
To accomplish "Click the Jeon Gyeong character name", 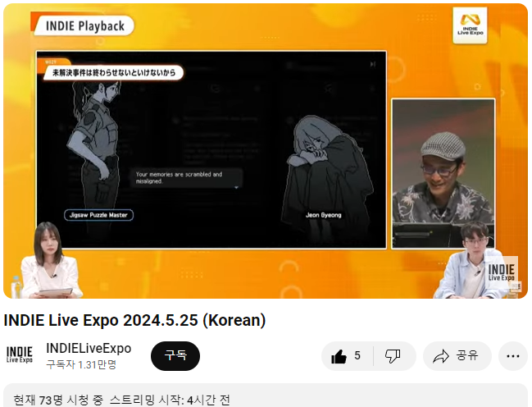I will (323, 215).
